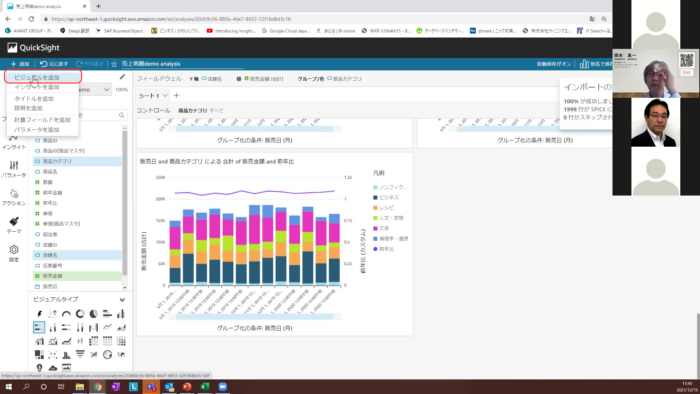Select the donut chart visual type
Viewport: 700px width, 394px height.
tap(80, 314)
